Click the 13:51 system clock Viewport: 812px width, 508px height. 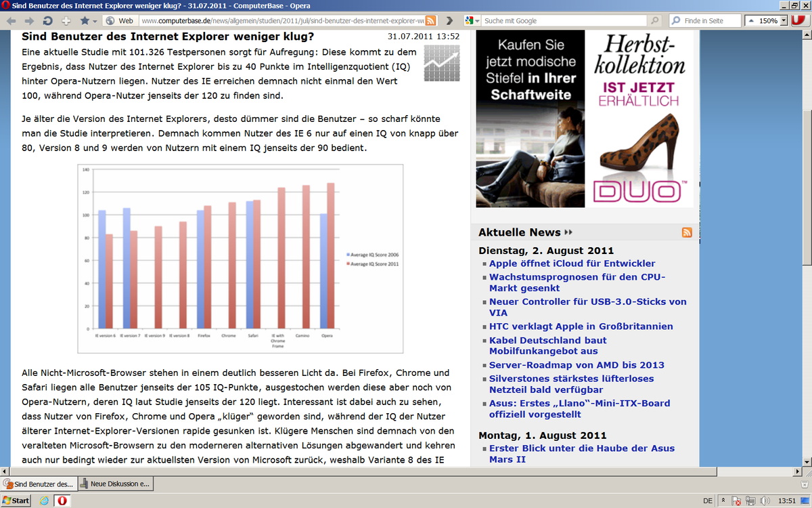pyautogui.click(x=787, y=501)
